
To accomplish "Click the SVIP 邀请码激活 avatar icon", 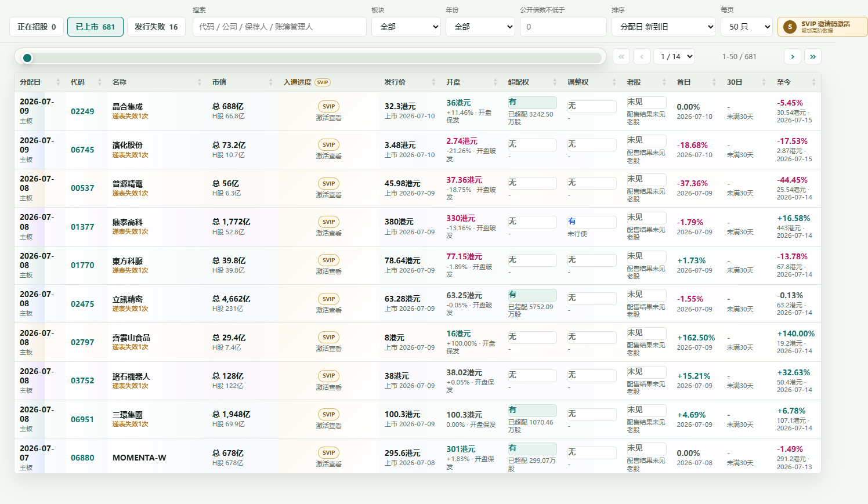I will point(790,27).
